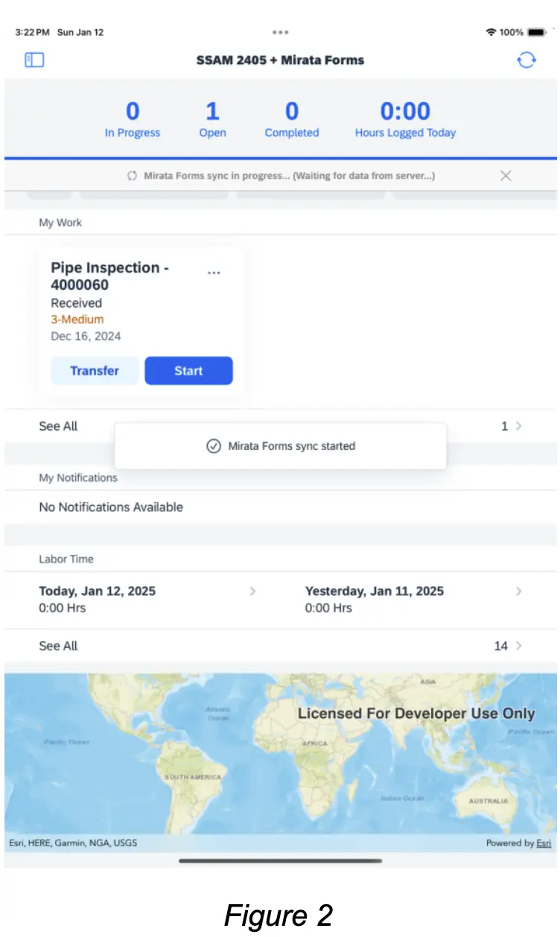
Task: Click the sync started checkmark icon
Action: click(214, 446)
